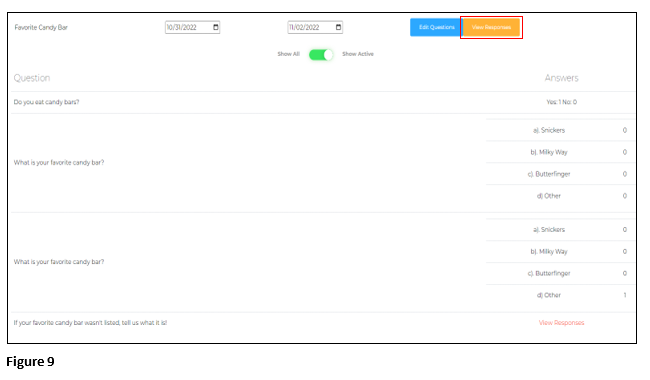Viewport: 650px width, 380px height.
Task: Click 'b). Milky Way' in the first candy bar question
Action: pos(549,152)
